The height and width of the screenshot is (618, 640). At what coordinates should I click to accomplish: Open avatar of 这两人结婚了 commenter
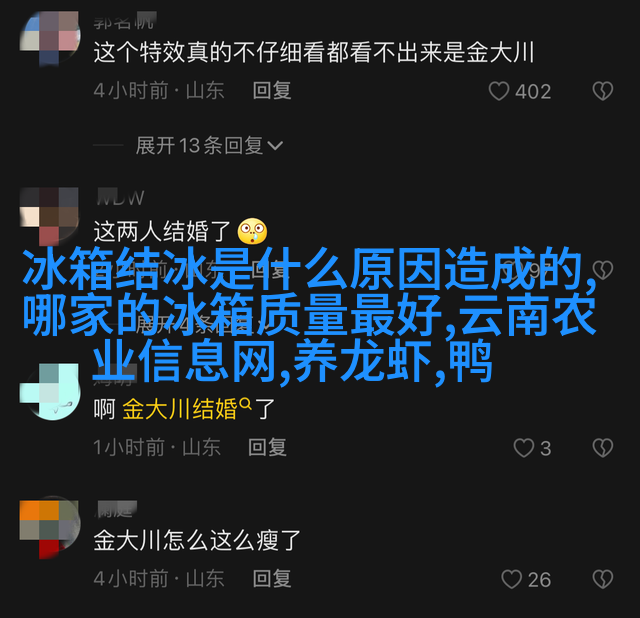(x=50, y=216)
